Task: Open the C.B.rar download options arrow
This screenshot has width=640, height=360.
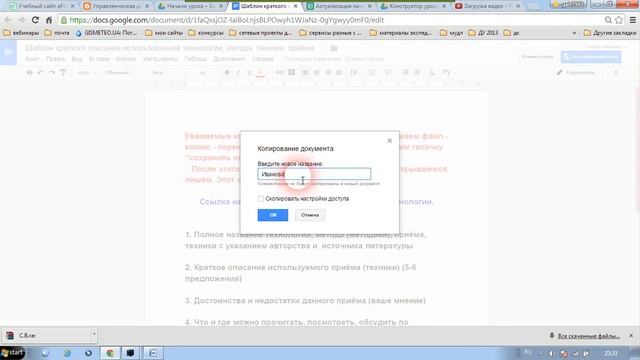Action: [x=94, y=334]
